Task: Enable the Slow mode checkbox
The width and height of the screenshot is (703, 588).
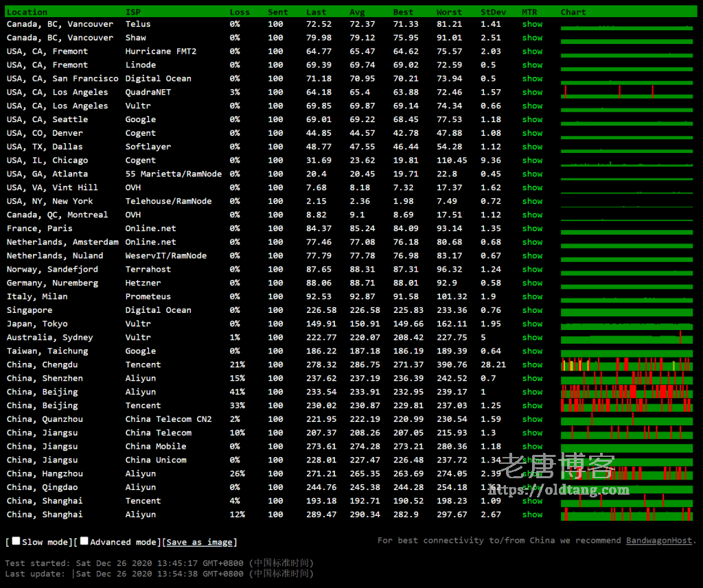Action: [16, 541]
